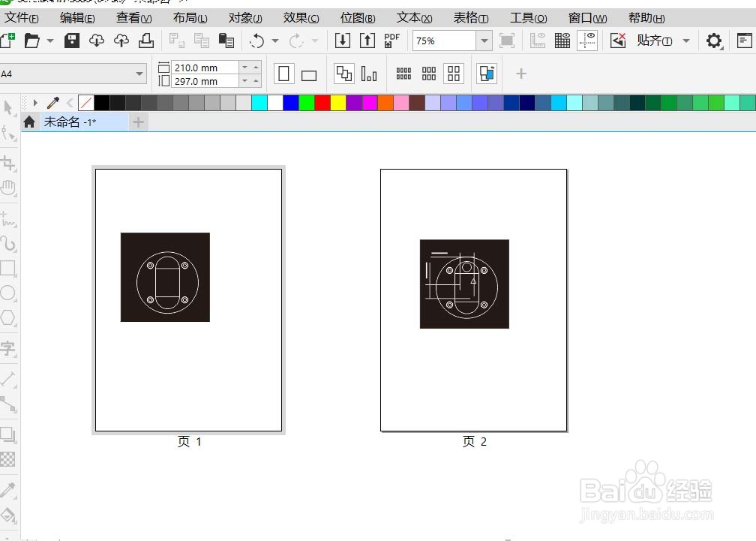Select portrait page orientation
Image resolution: width=756 pixels, height=541 pixels.
point(284,74)
